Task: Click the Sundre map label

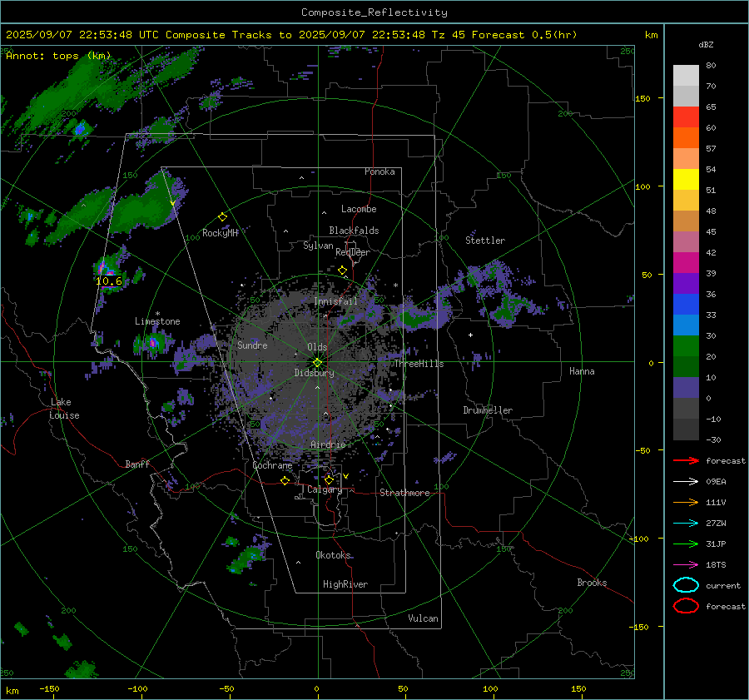Action: [x=252, y=345]
